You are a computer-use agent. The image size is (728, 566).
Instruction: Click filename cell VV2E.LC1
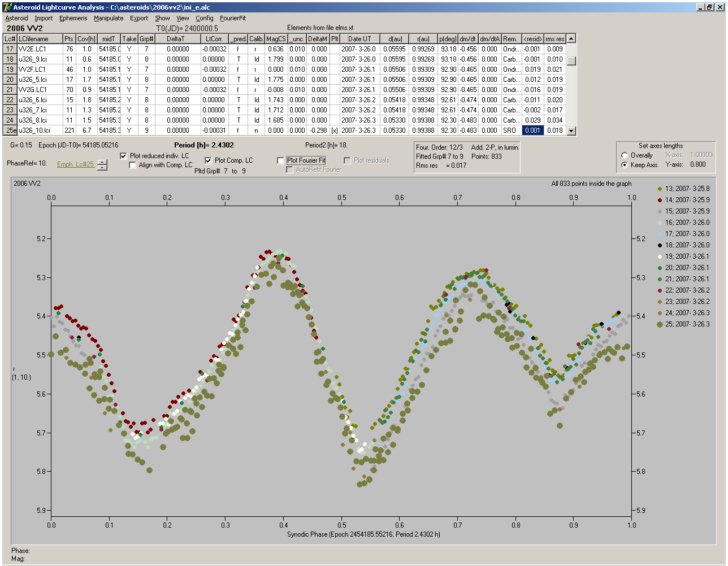coord(40,49)
